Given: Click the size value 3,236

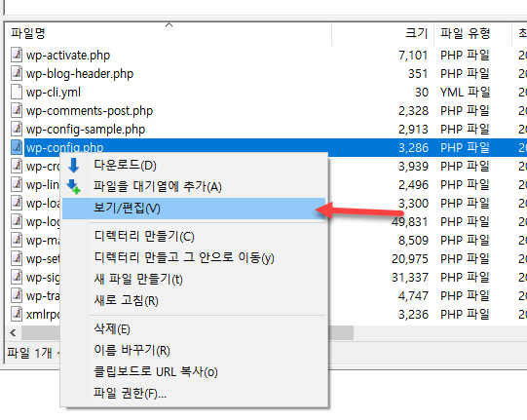Looking at the screenshot, I should coord(413,315).
